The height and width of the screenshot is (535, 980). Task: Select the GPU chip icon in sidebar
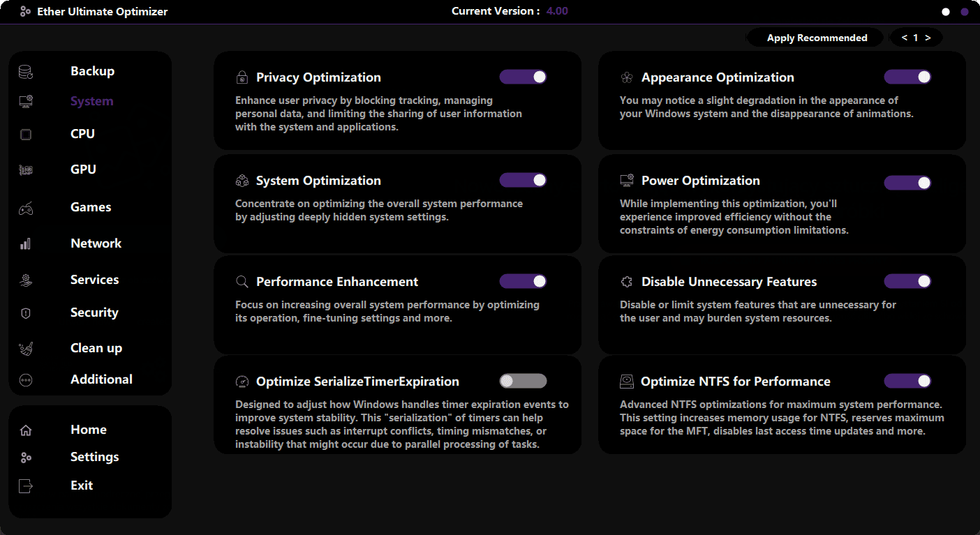pyautogui.click(x=26, y=169)
